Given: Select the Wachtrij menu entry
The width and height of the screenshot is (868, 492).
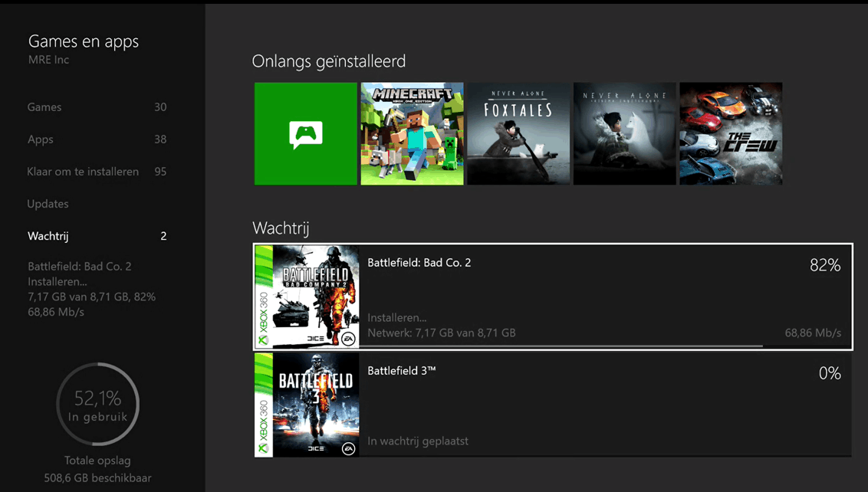Looking at the screenshot, I should [x=97, y=236].
